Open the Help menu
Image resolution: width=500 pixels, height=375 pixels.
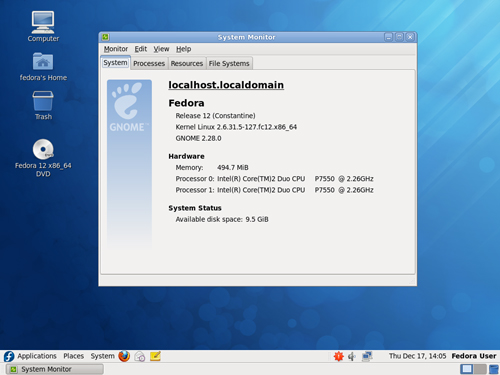(x=184, y=49)
